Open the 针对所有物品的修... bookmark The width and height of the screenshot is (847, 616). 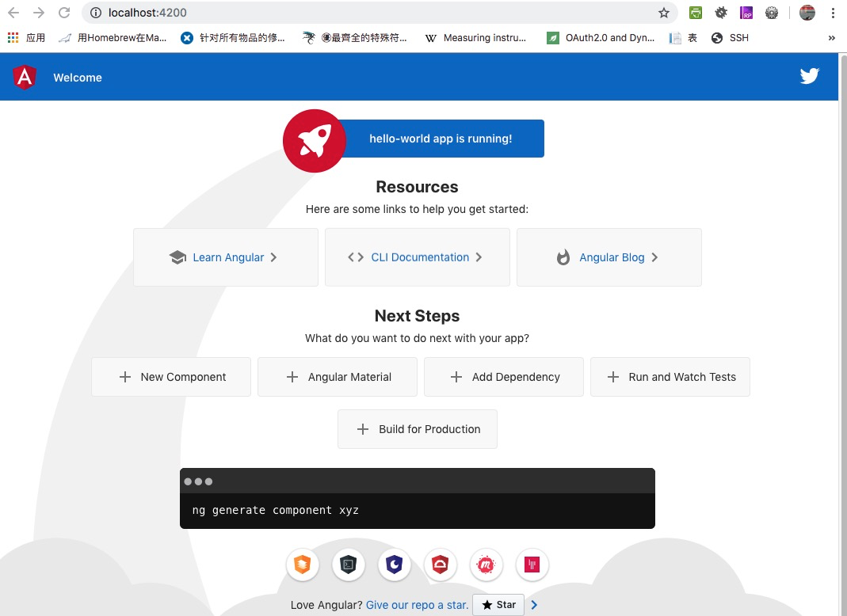click(x=233, y=38)
